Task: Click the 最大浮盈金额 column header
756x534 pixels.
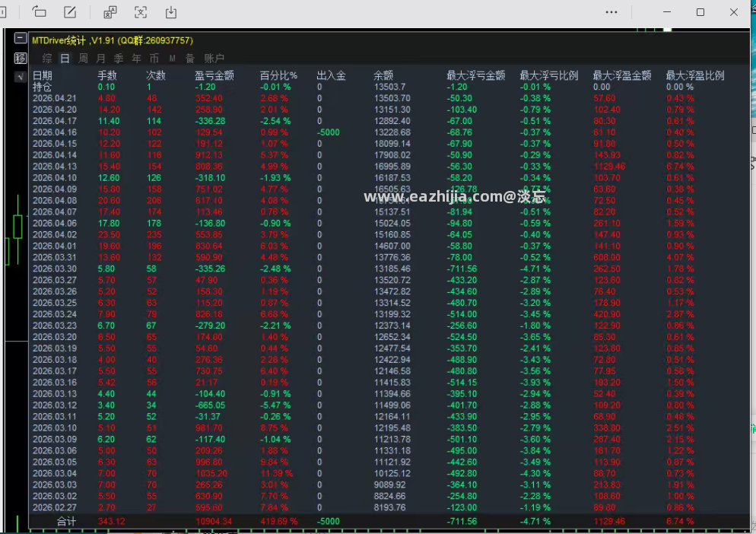Action: coord(622,75)
